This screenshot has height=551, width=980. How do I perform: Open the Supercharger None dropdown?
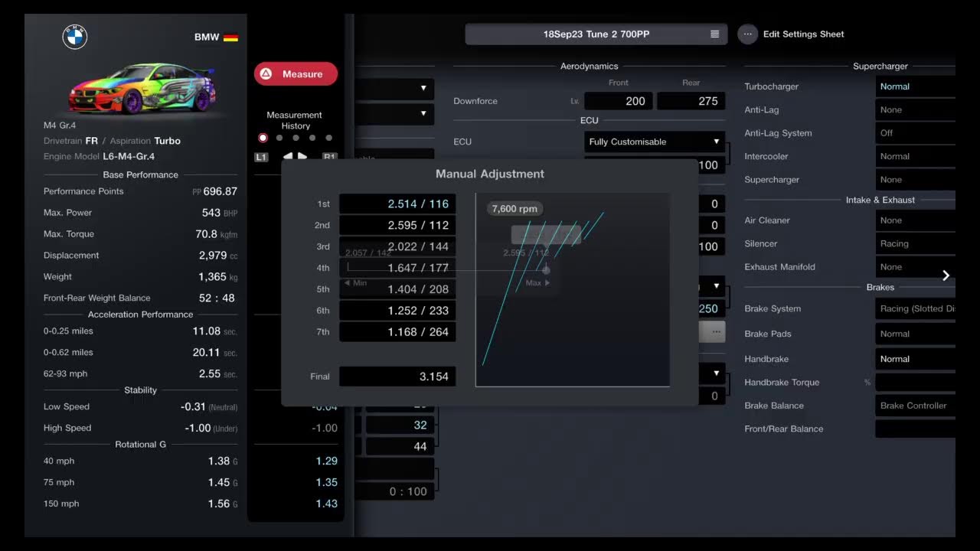[x=916, y=180]
